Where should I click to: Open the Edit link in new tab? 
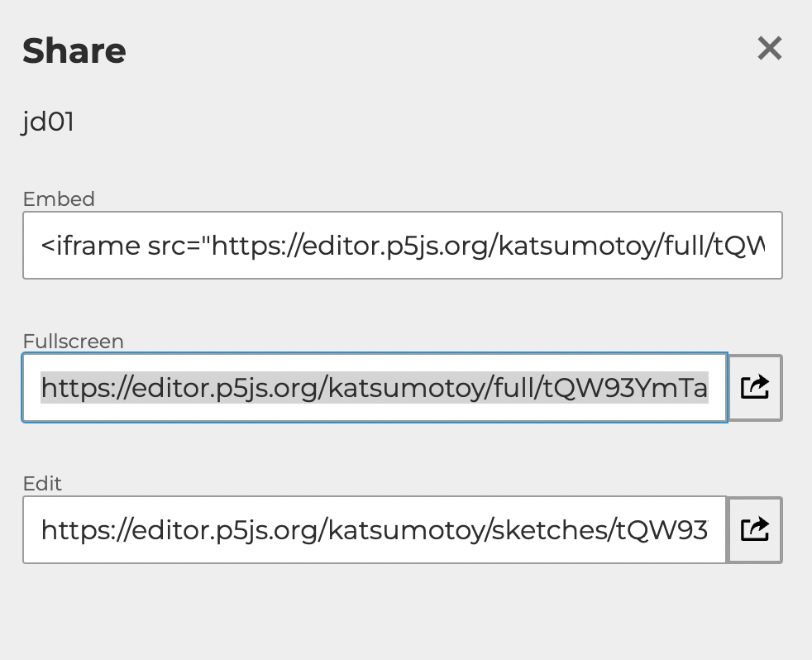click(x=755, y=529)
